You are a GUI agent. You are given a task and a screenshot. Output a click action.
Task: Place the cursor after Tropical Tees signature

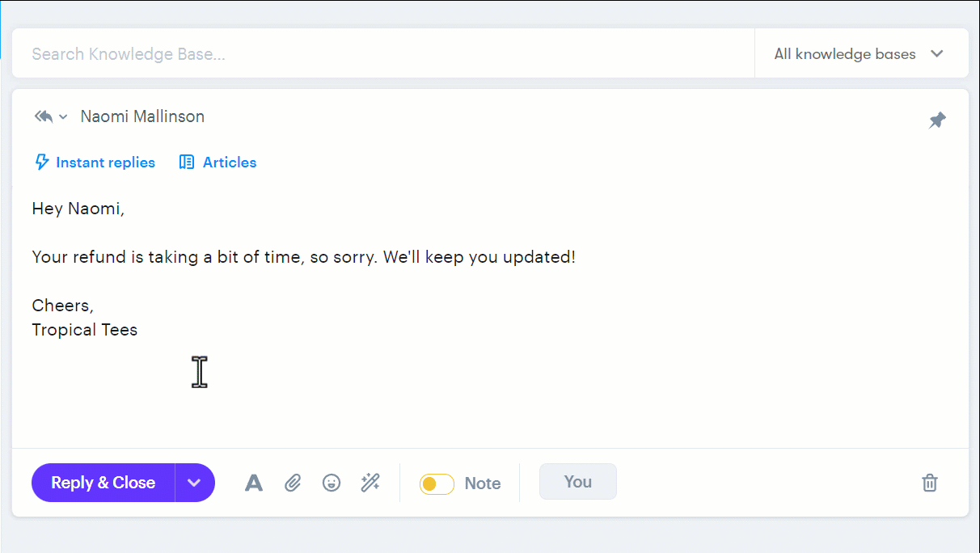coord(139,330)
